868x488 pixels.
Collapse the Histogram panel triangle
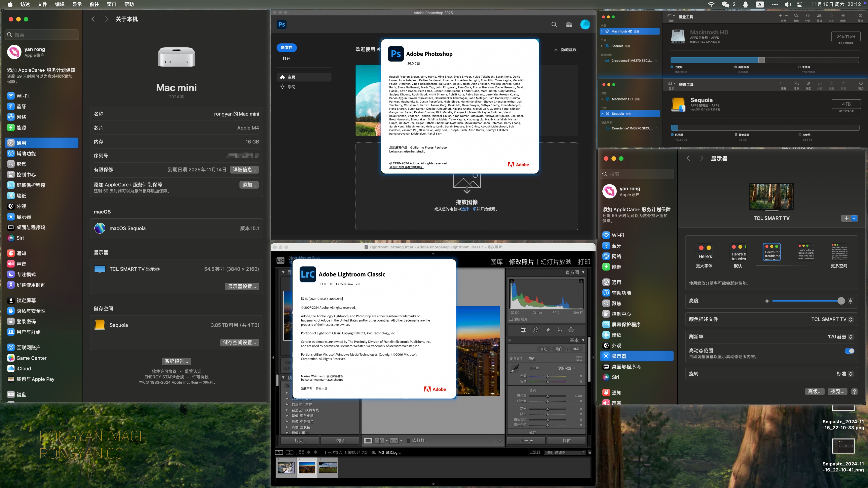[x=583, y=272]
